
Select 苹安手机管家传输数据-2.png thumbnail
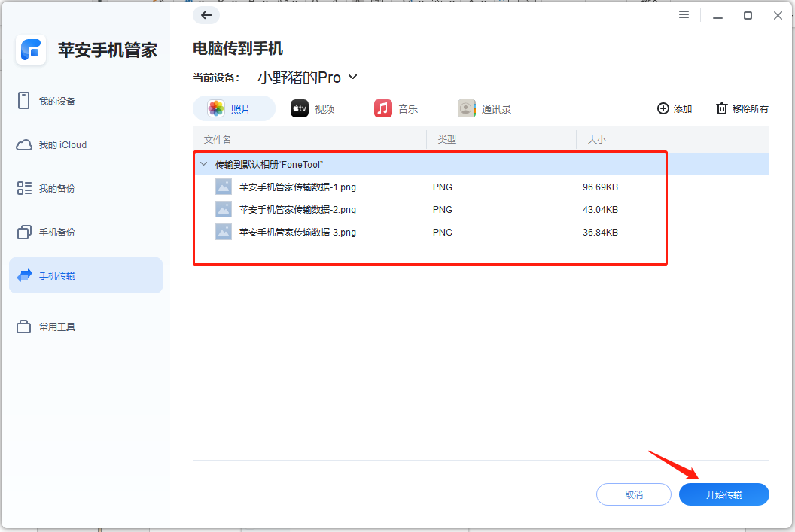pyautogui.click(x=223, y=209)
